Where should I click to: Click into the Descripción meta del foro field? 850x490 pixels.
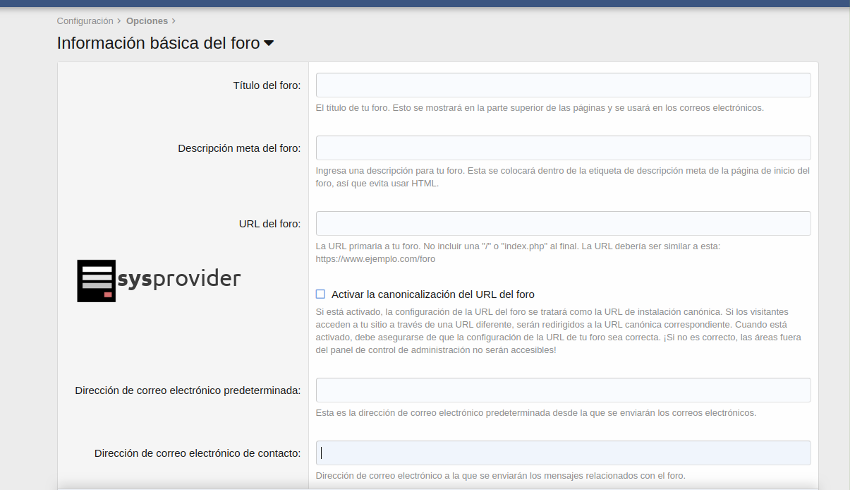562,148
